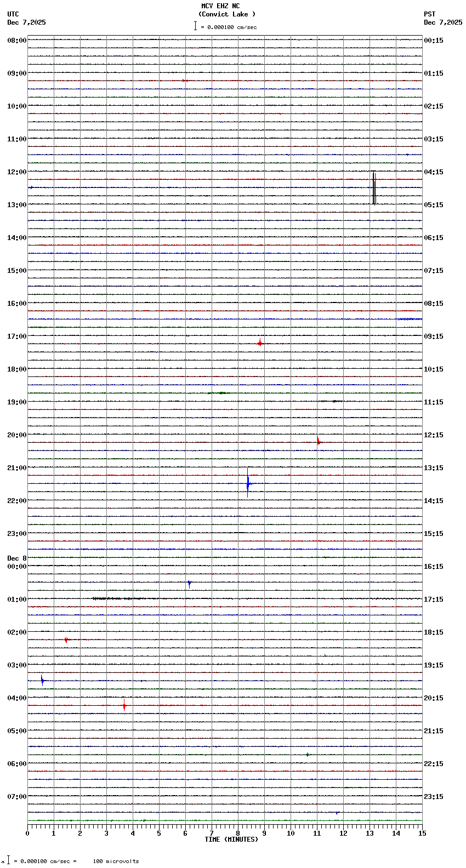466x868 pixels.
Task: Click the red event on the 02:15 trace
Action: click(x=66, y=639)
